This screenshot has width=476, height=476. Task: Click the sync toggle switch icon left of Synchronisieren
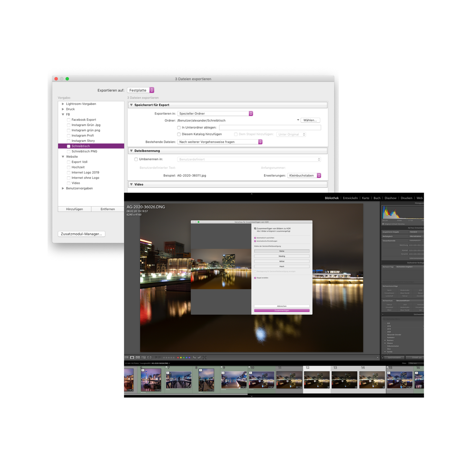coord(383,357)
